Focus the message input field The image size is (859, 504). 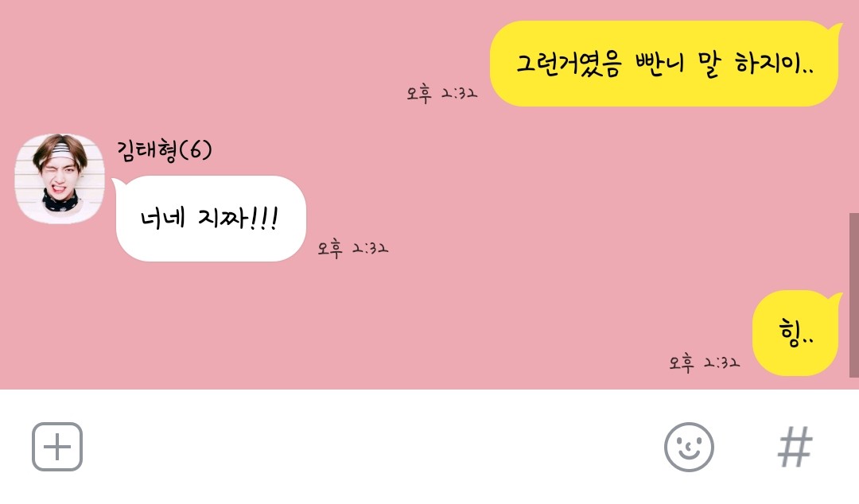pos(372,447)
